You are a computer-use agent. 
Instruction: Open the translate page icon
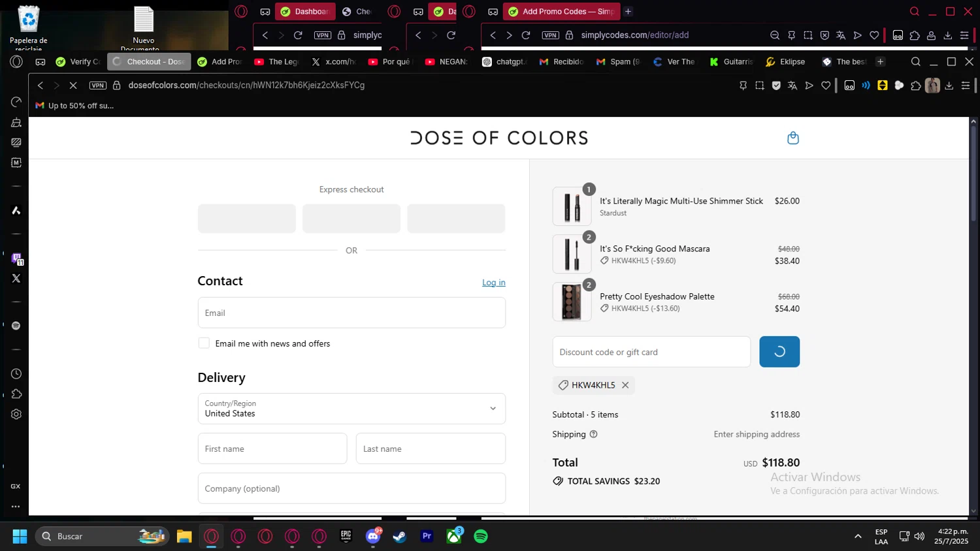[792, 86]
